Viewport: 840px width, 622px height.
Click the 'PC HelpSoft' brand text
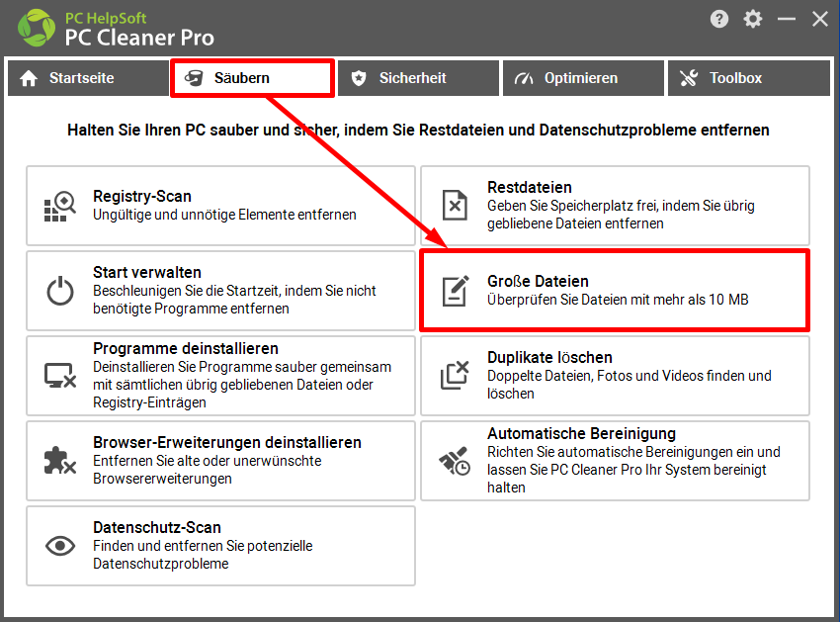click(x=106, y=18)
